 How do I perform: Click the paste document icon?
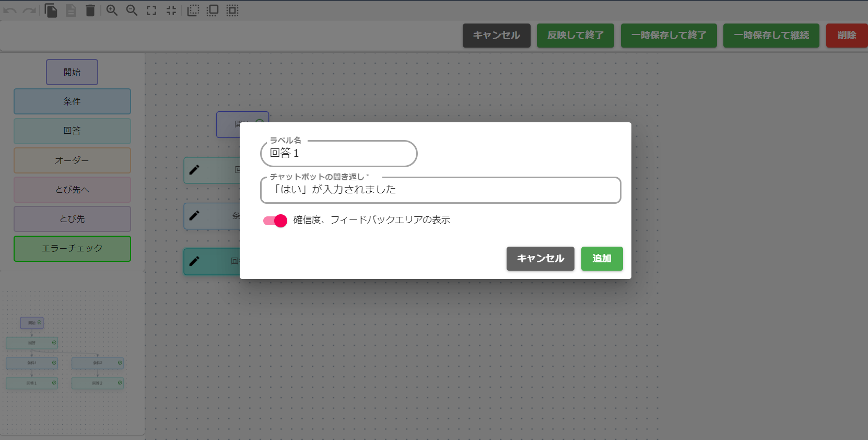coord(71,10)
